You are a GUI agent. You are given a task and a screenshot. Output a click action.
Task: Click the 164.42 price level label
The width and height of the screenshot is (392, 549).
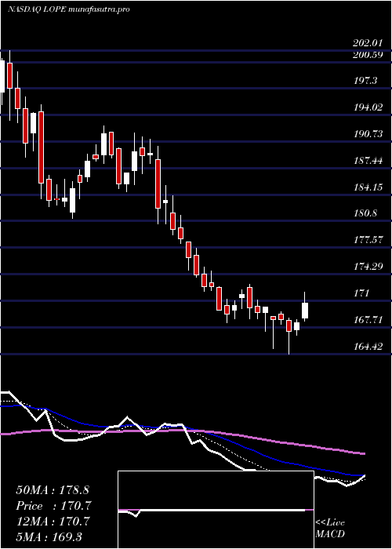click(368, 347)
